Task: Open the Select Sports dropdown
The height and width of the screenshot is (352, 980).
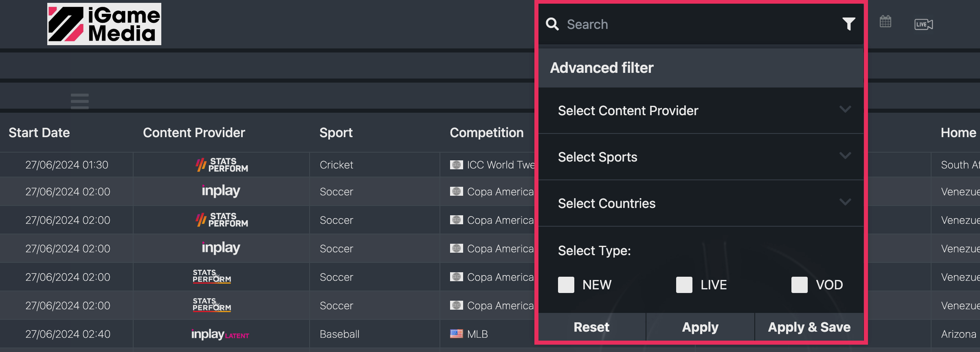Action: [701, 157]
